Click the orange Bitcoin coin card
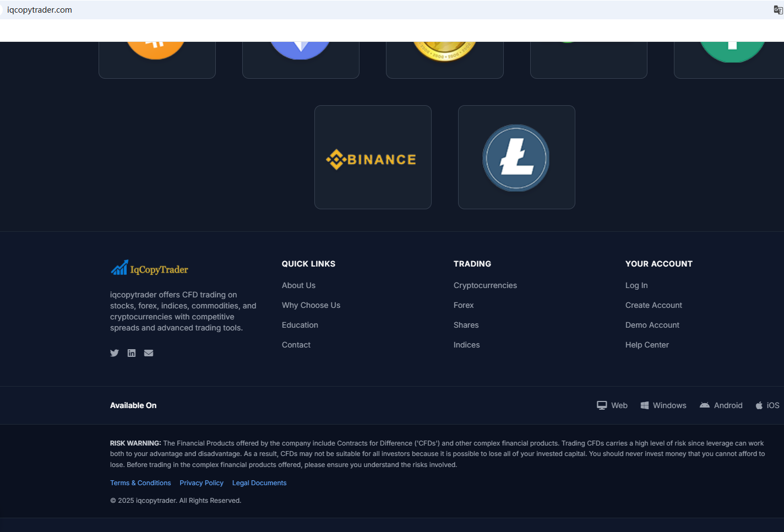Screen dimensions: 784x532 coord(157,59)
